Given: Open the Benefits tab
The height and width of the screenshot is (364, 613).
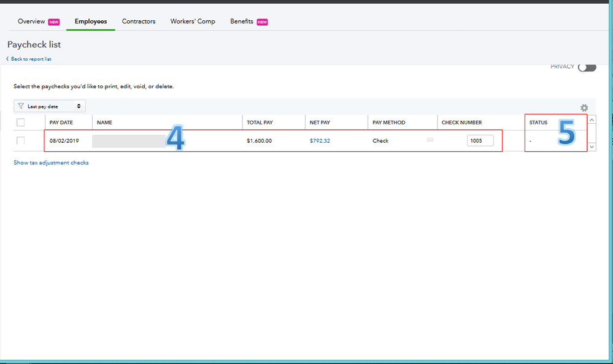Looking at the screenshot, I should (x=242, y=21).
